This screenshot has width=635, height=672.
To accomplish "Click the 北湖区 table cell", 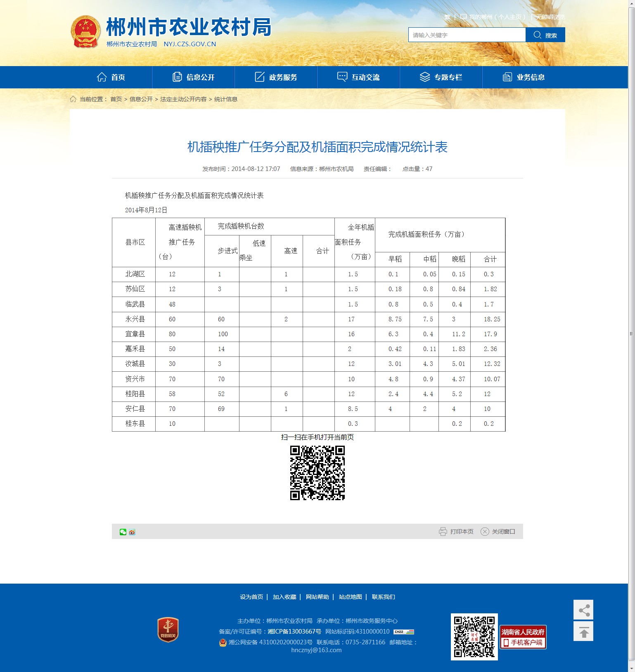I will (134, 274).
